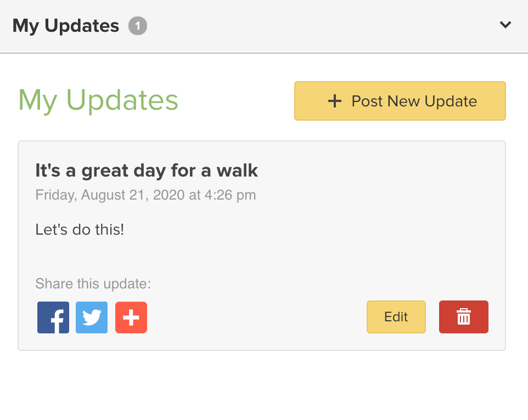This screenshot has height=420, width=528.
Task: Collapse My Updates section using the chevron
Action: pyautogui.click(x=505, y=25)
